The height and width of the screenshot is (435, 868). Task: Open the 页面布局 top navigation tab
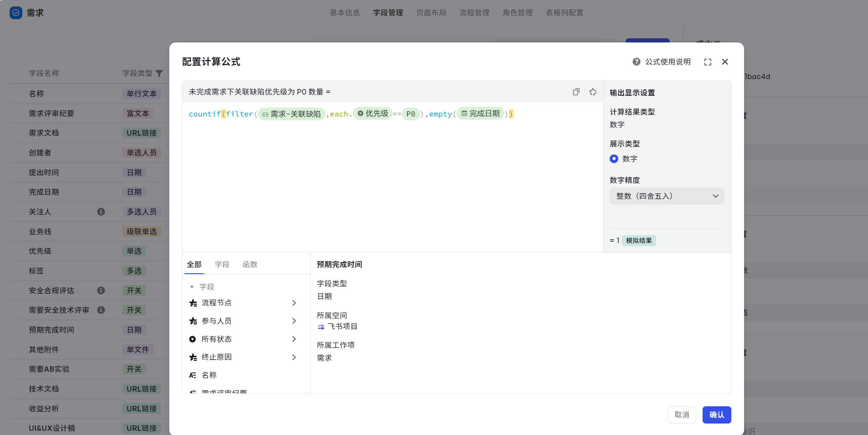point(431,13)
